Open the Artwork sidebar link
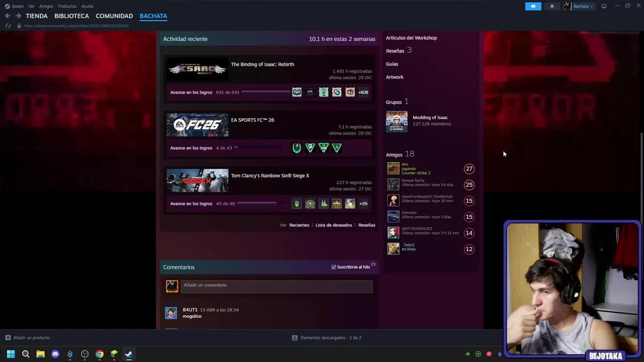The width and height of the screenshot is (644, 362). click(394, 77)
